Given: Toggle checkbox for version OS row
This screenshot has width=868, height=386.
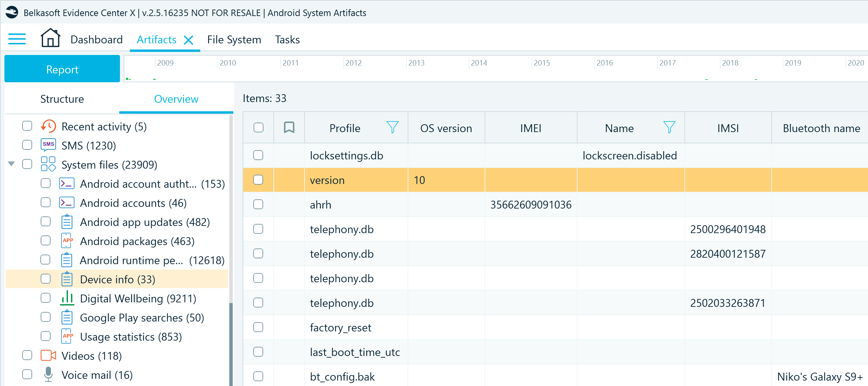Looking at the screenshot, I should click(258, 180).
